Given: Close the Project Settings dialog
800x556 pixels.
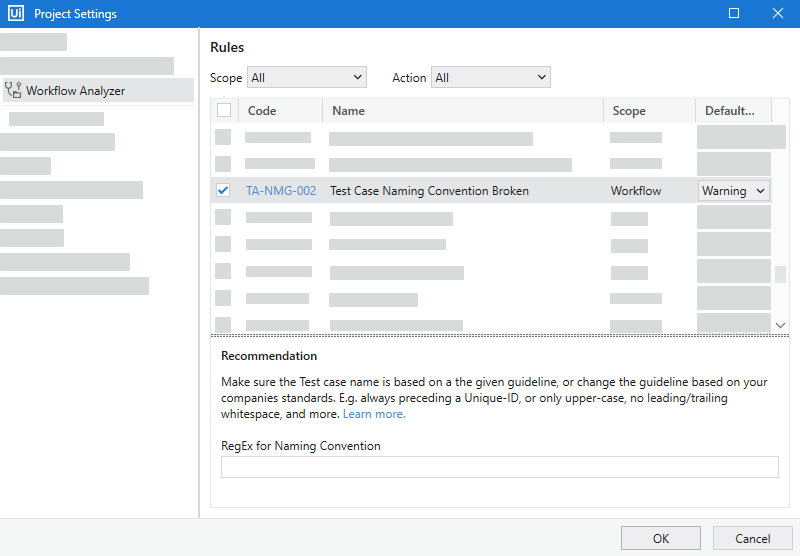Looking at the screenshot, I should (x=778, y=14).
